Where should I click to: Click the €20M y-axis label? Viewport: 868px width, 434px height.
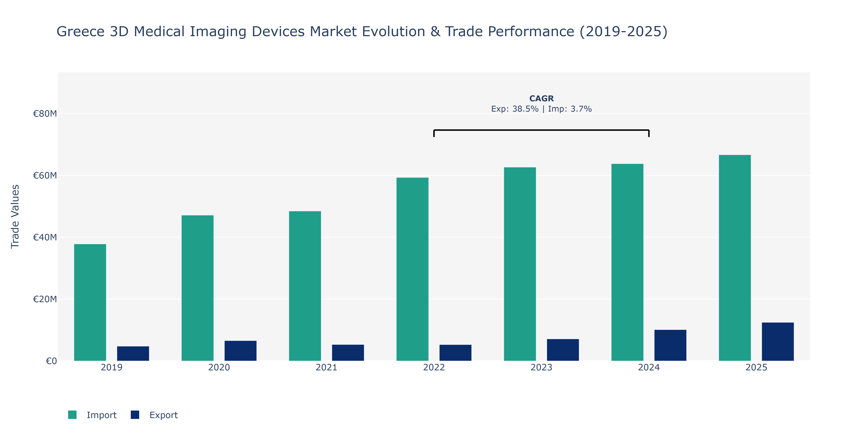point(45,299)
